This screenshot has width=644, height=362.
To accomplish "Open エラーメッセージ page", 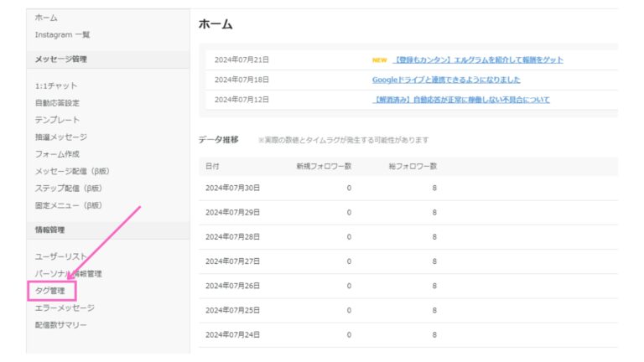I will [x=65, y=308].
